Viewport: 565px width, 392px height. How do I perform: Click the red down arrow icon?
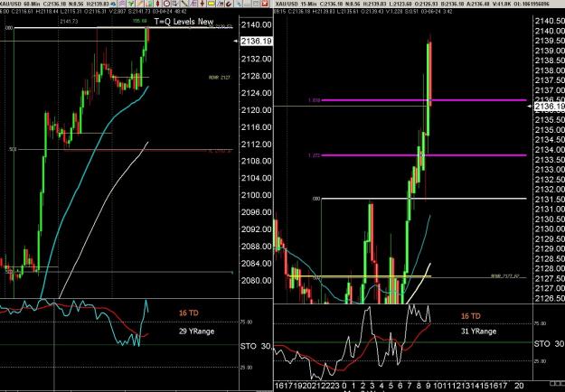pyautogui.click(x=202, y=4)
